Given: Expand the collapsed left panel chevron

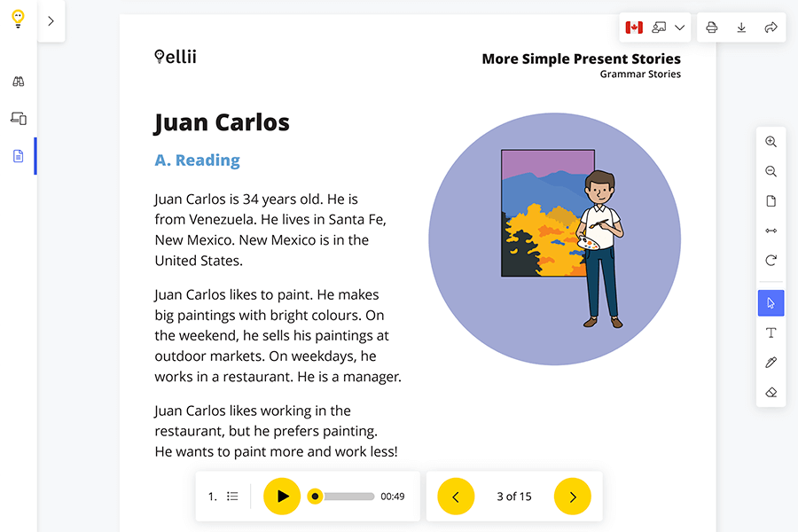Looking at the screenshot, I should click(x=51, y=21).
